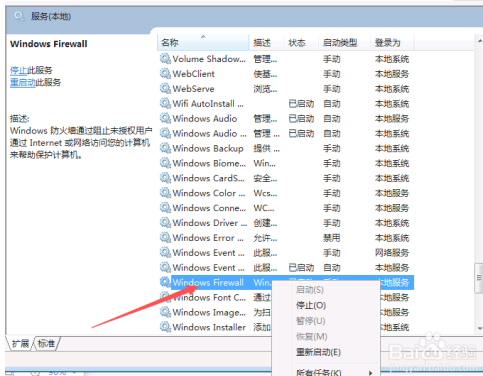Click the Windows Error service gear icon

pos(165,237)
